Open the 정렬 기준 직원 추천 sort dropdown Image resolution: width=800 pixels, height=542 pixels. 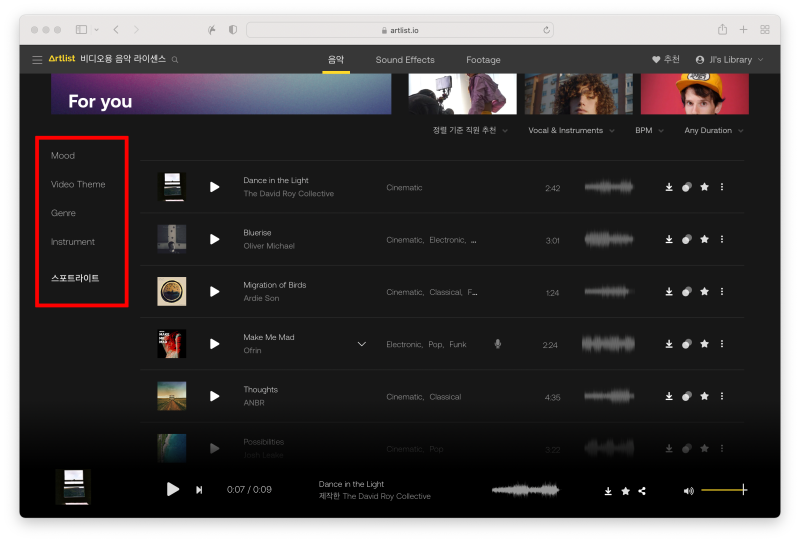470,131
